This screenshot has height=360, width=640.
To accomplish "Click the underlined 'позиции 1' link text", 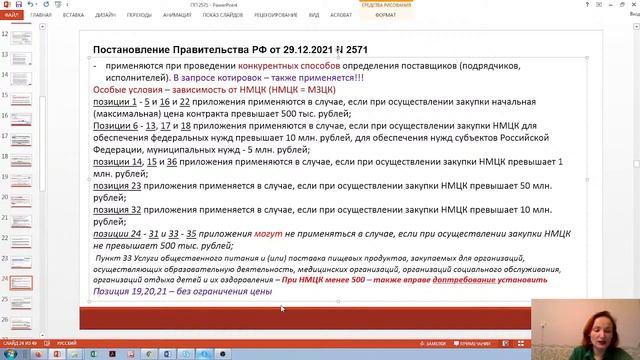I will pyautogui.click(x=115, y=102).
